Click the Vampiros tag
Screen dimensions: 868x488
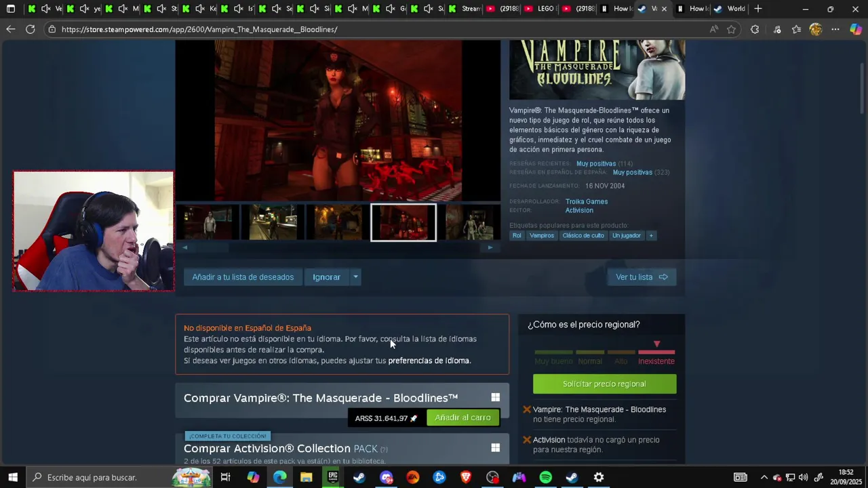pyautogui.click(x=542, y=235)
